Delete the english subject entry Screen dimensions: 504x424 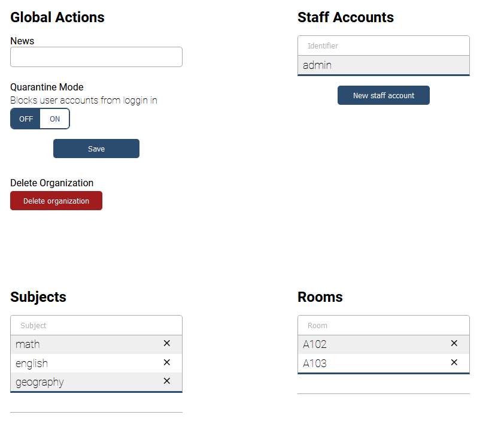click(166, 362)
